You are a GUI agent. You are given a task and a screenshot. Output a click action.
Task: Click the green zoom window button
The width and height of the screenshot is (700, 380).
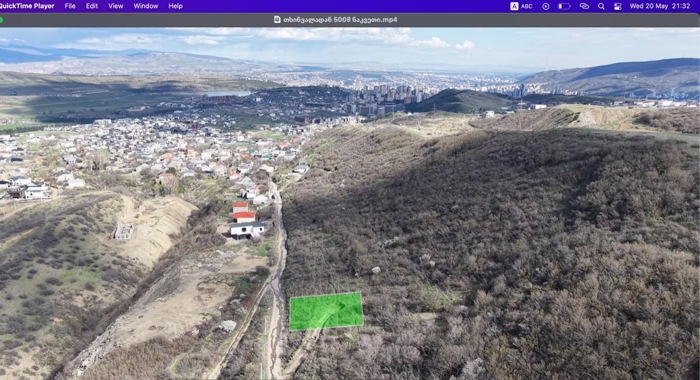point(1,20)
